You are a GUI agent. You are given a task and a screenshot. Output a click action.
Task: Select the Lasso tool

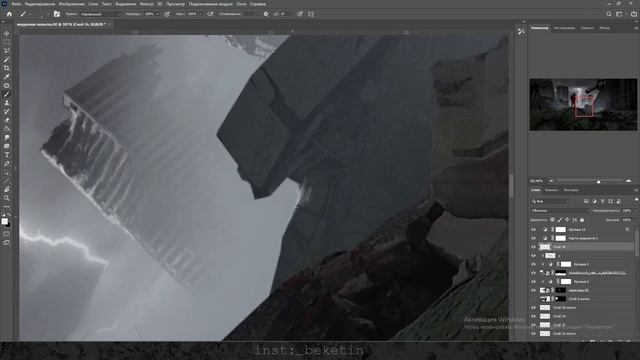pos(7,51)
